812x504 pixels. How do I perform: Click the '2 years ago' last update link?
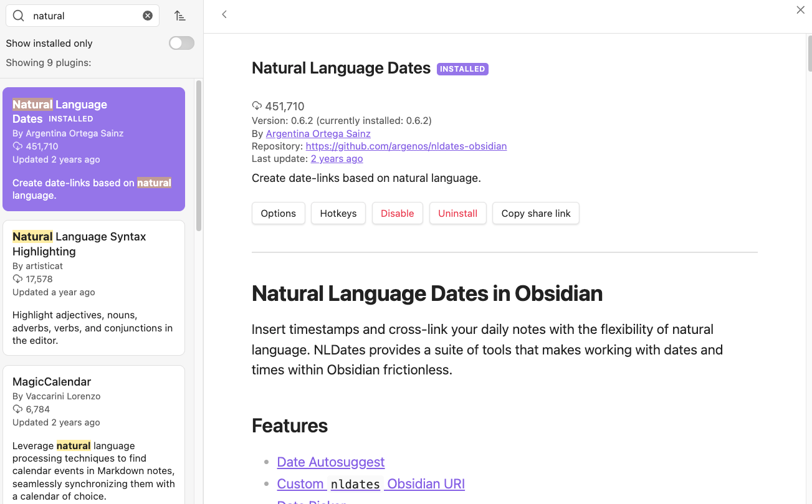tap(337, 158)
